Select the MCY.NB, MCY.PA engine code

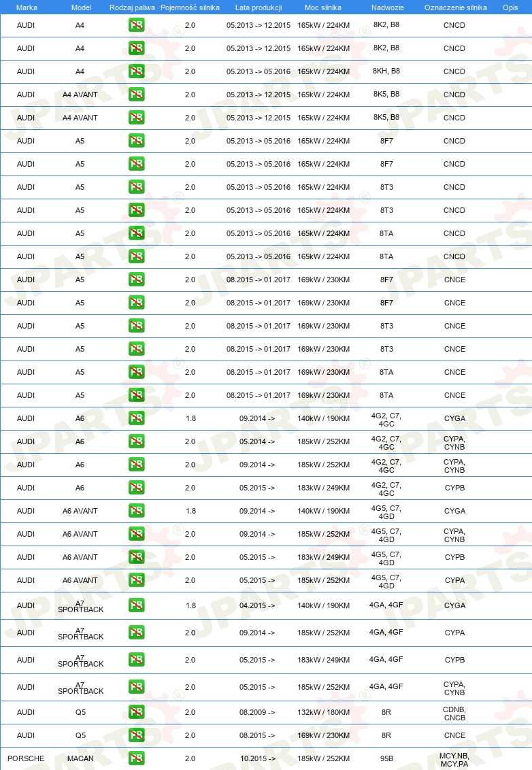click(454, 760)
